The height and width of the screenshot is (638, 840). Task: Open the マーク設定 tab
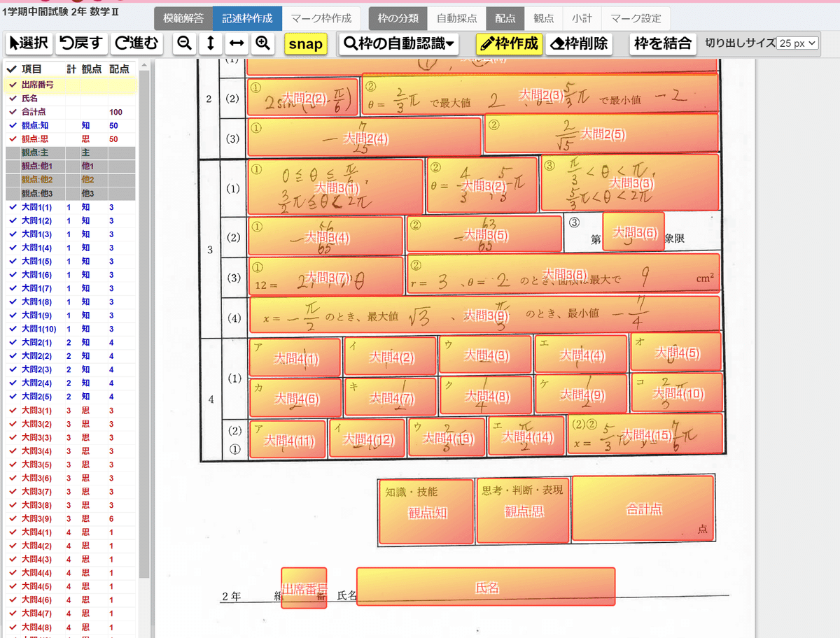click(635, 19)
